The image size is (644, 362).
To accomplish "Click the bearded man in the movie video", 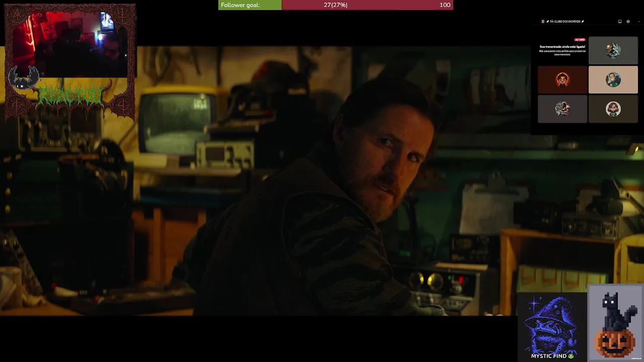I will pyautogui.click(x=312, y=201).
